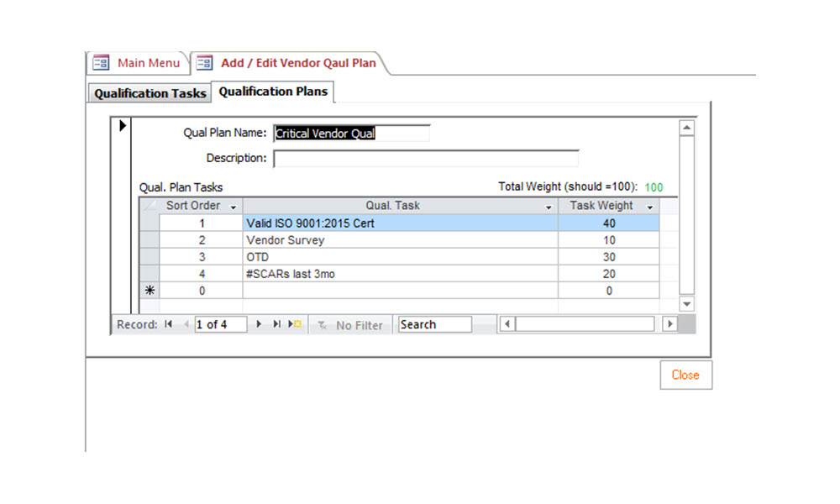
Task: Open Sort Order column dropdown arrow
Action: 234,207
